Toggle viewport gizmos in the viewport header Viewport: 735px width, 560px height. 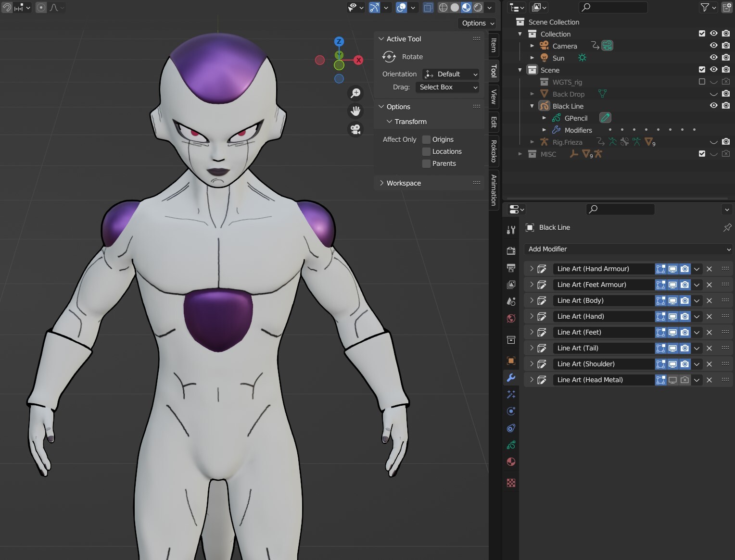tap(374, 7)
